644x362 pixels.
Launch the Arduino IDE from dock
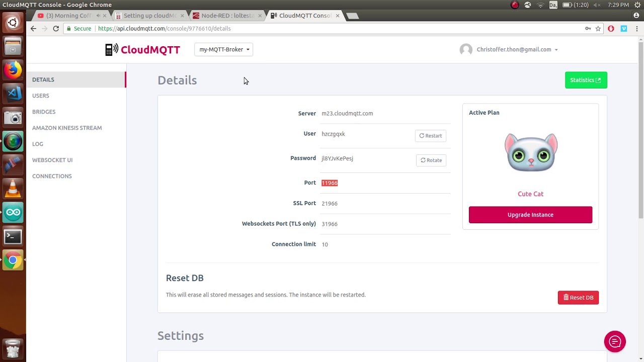13,212
